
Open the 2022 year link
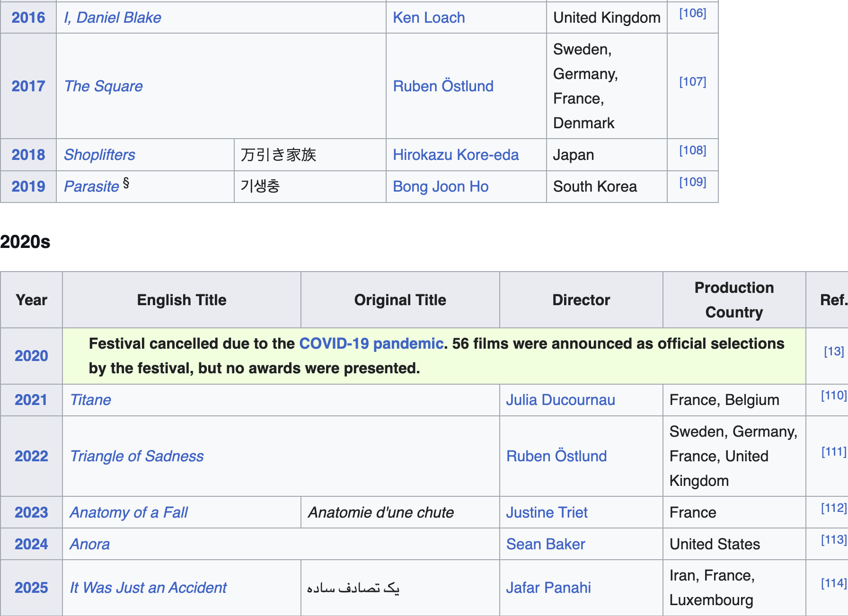pyautogui.click(x=31, y=456)
